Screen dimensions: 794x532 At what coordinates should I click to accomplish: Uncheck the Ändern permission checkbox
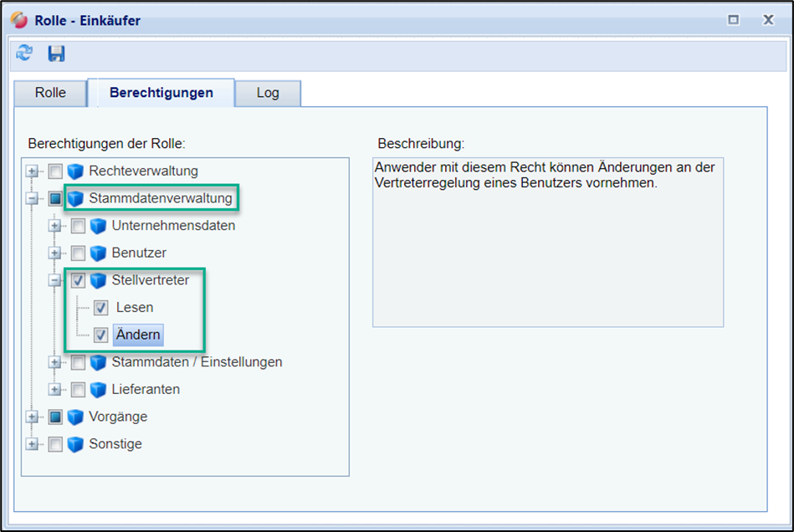coord(101,335)
